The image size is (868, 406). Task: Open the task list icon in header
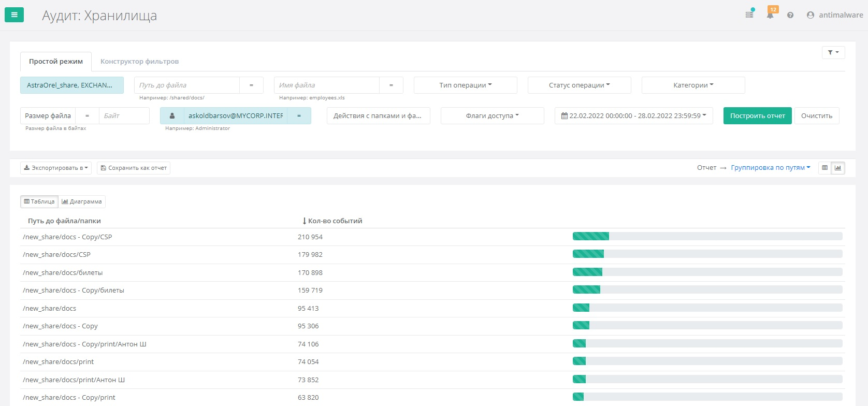[x=749, y=15]
